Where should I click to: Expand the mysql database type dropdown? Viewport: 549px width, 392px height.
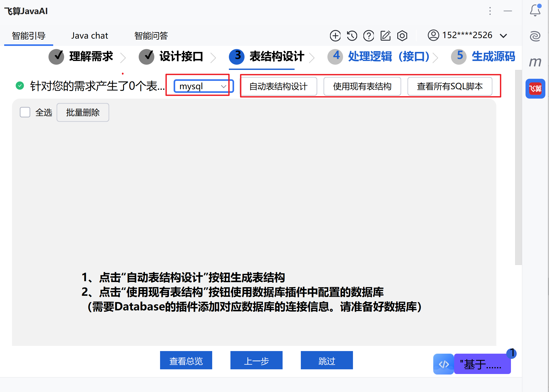[x=203, y=86]
